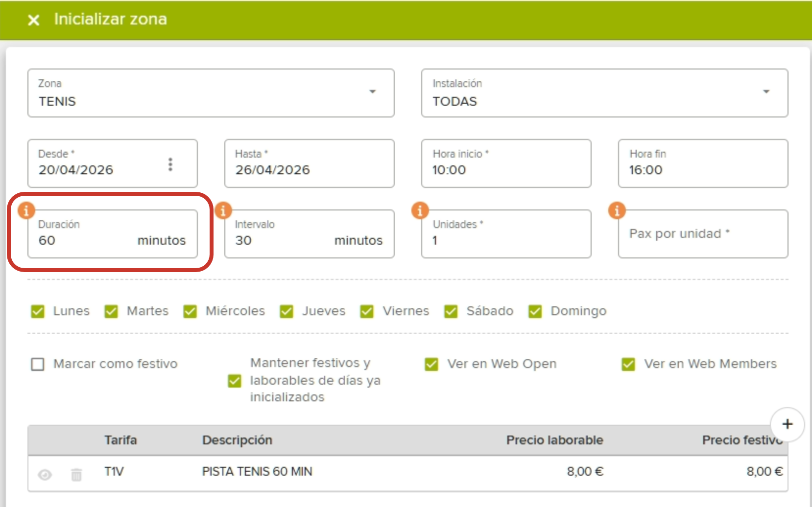
Task: Click the Hora fin field 16:00
Action: (x=703, y=163)
